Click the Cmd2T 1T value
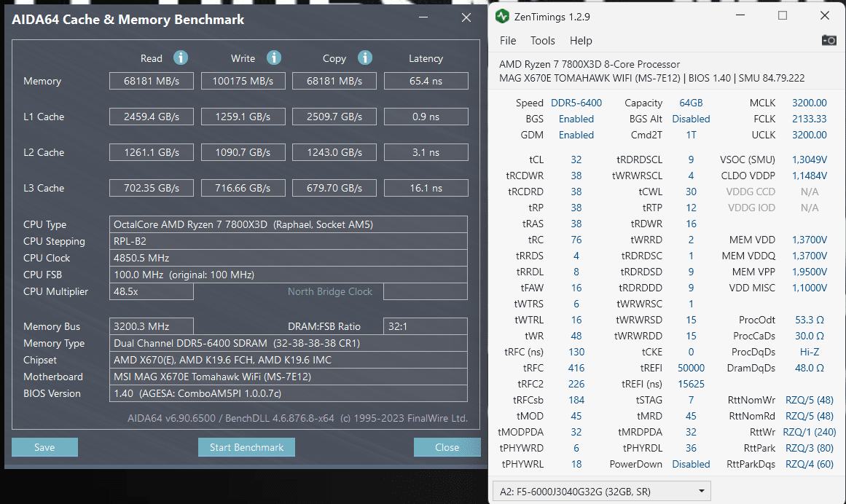 tap(691, 135)
